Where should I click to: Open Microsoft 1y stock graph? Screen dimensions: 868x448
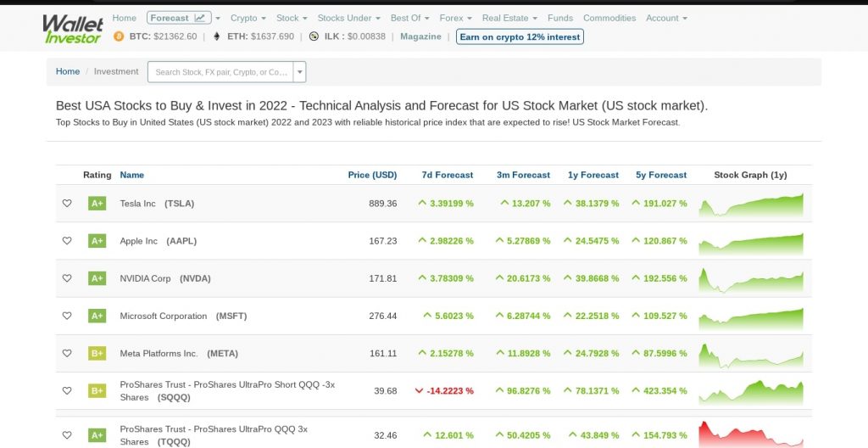(751, 317)
